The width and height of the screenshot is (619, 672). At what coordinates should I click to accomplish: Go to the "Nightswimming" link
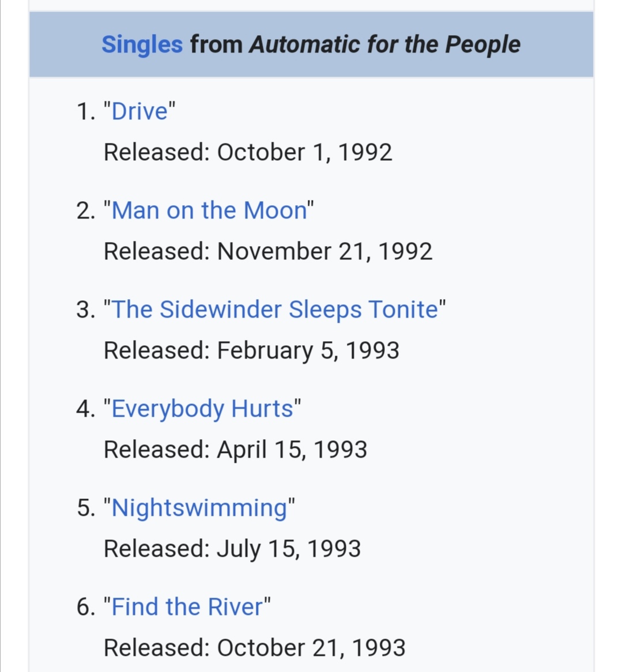[x=199, y=508]
